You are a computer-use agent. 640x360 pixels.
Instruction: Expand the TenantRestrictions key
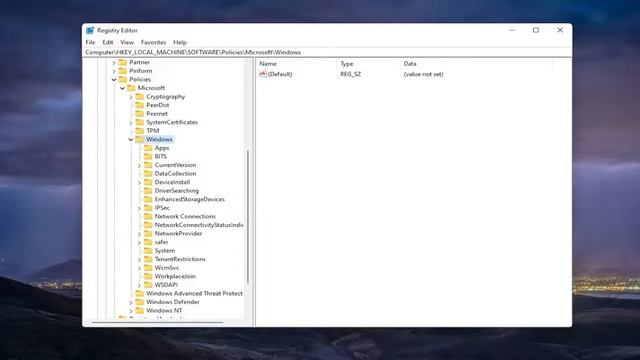point(140,260)
